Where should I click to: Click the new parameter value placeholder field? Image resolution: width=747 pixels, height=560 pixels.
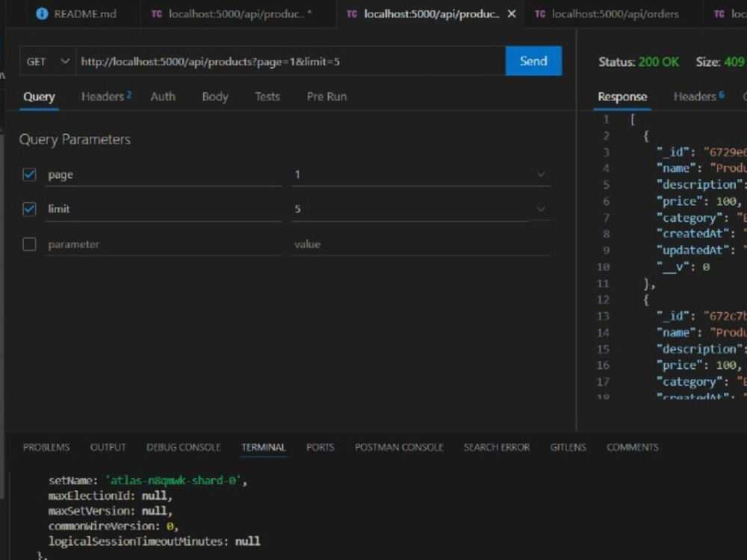point(421,244)
